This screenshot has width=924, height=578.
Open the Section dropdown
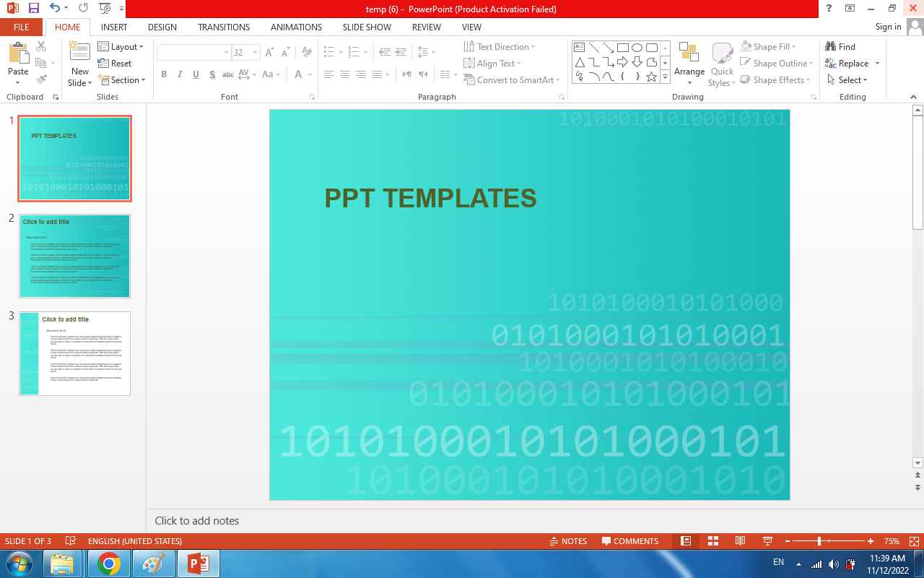click(121, 80)
